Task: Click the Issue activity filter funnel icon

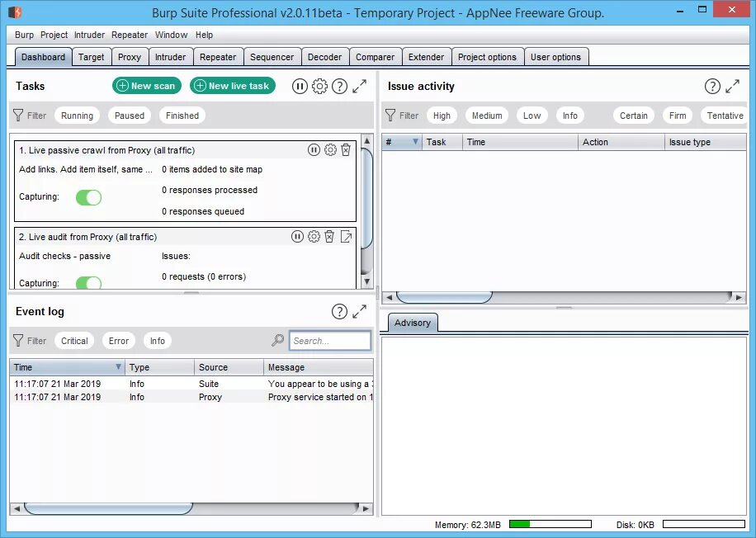Action: [x=390, y=116]
